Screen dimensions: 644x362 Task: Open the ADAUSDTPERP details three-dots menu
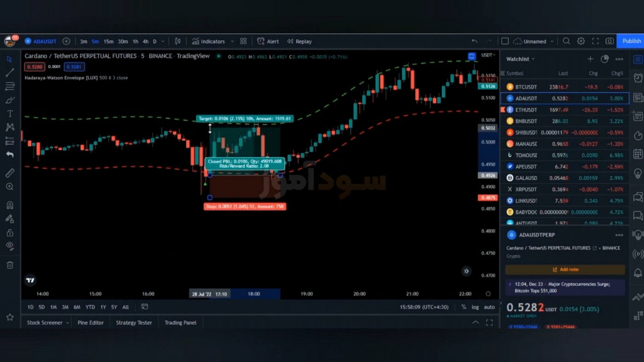[x=619, y=235]
